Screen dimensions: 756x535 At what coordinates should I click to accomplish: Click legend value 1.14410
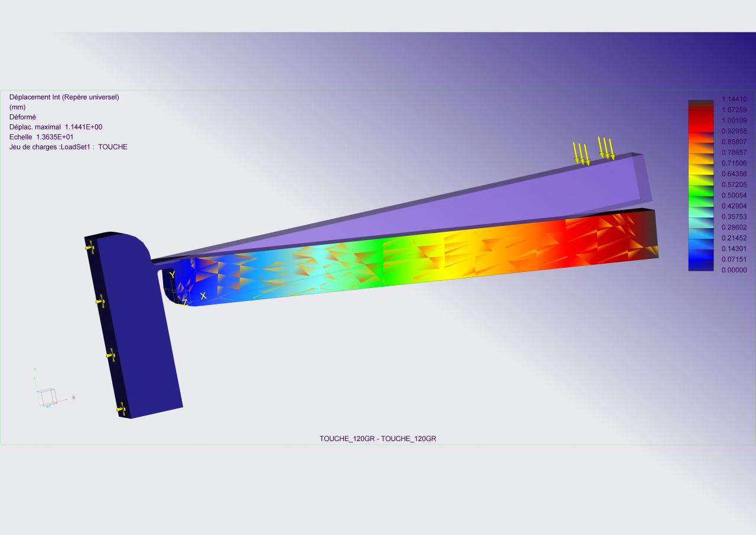[x=734, y=99]
